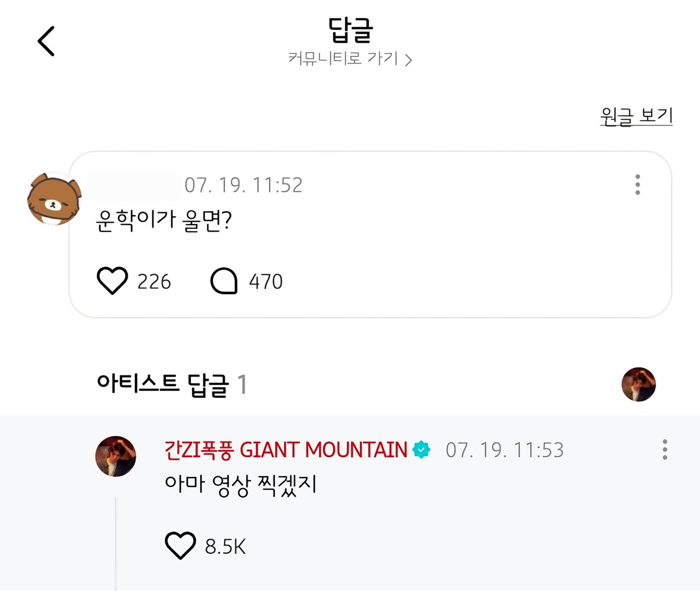Like the comment '운학이가 울면?' with the heart

click(x=112, y=281)
